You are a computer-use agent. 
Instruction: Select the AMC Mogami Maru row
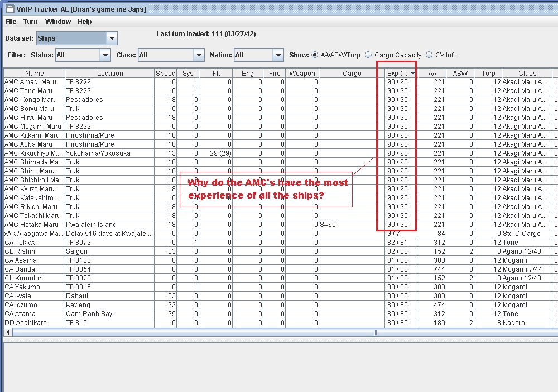(281, 126)
